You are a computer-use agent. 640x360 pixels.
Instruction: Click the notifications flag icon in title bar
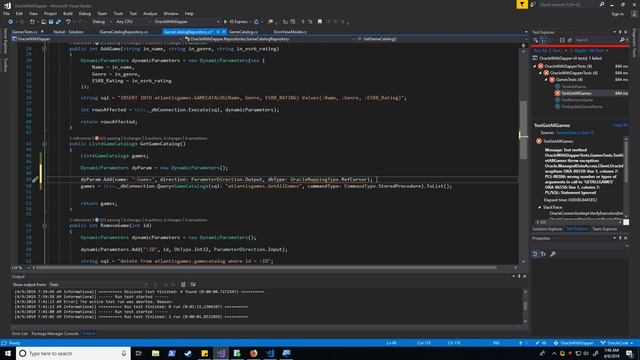tap(522, 4)
